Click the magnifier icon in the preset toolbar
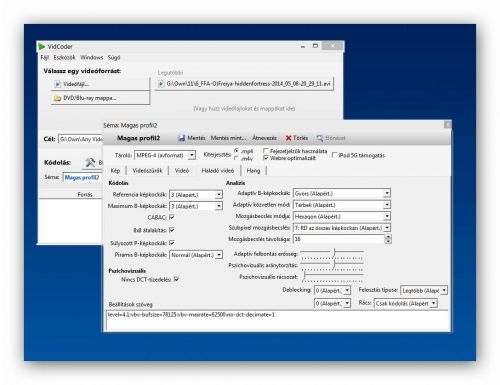 [320, 138]
